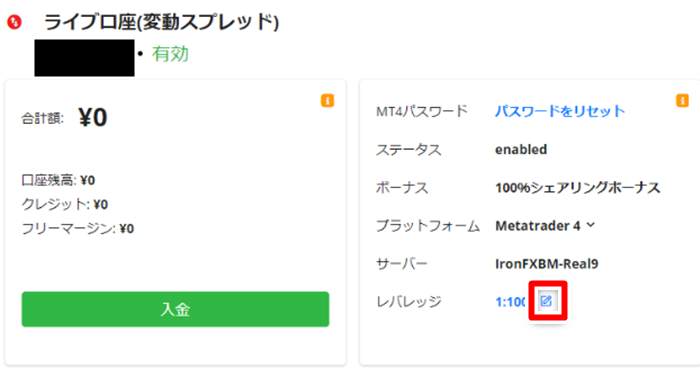Click the orange info icon in balance card
The width and height of the screenshot is (700, 376).
(x=327, y=100)
